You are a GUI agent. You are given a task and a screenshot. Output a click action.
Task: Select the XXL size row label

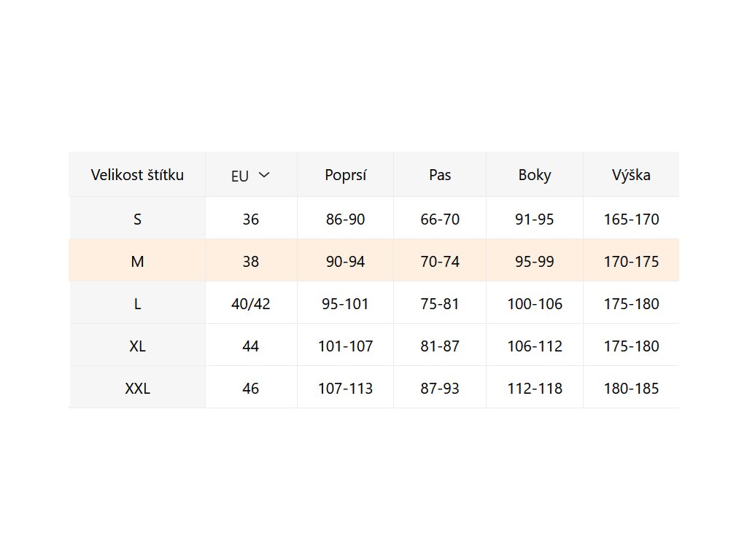(137, 388)
